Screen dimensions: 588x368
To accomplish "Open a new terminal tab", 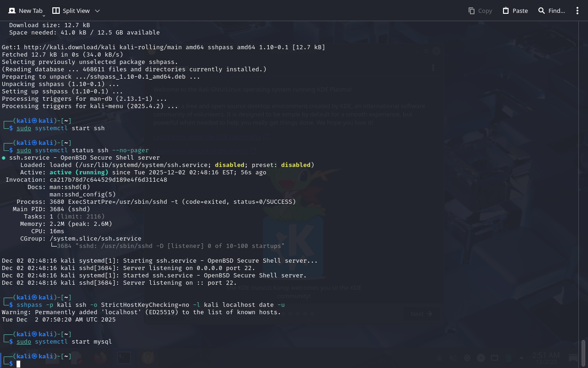I will coord(25,11).
